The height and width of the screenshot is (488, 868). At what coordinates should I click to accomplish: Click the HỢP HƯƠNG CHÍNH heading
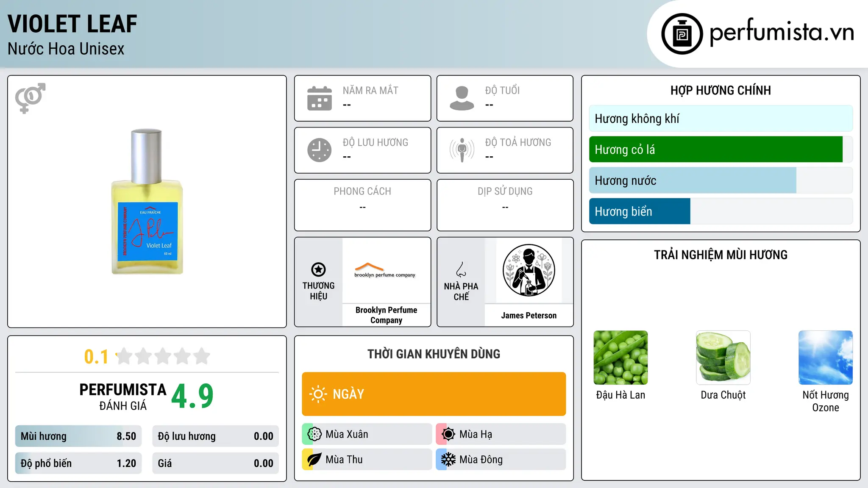coord(721,91)
